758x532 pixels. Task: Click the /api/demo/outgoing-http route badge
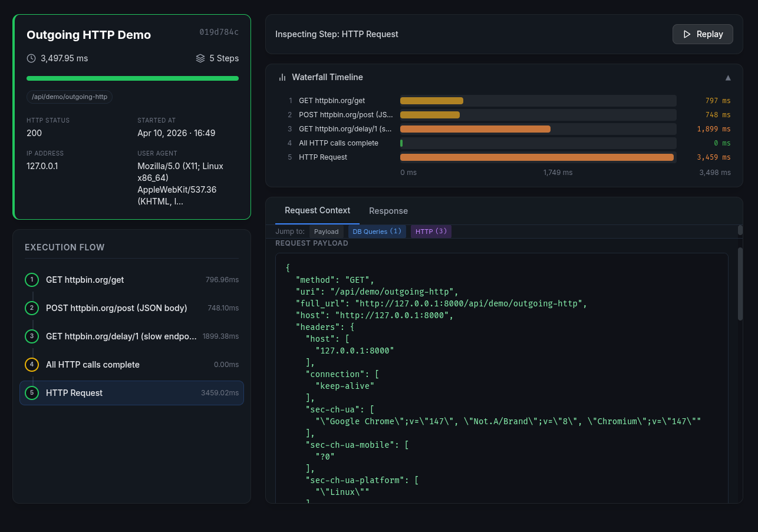[x=70, y=97]
